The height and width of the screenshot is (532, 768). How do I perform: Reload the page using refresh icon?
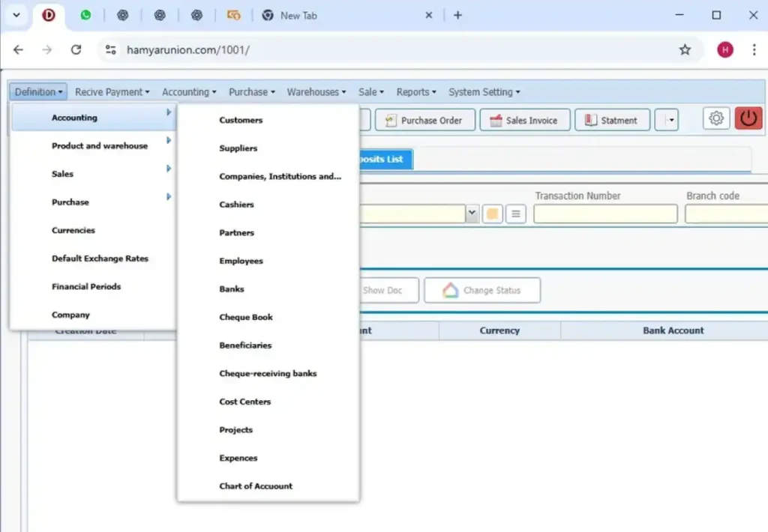click(76, 49)
